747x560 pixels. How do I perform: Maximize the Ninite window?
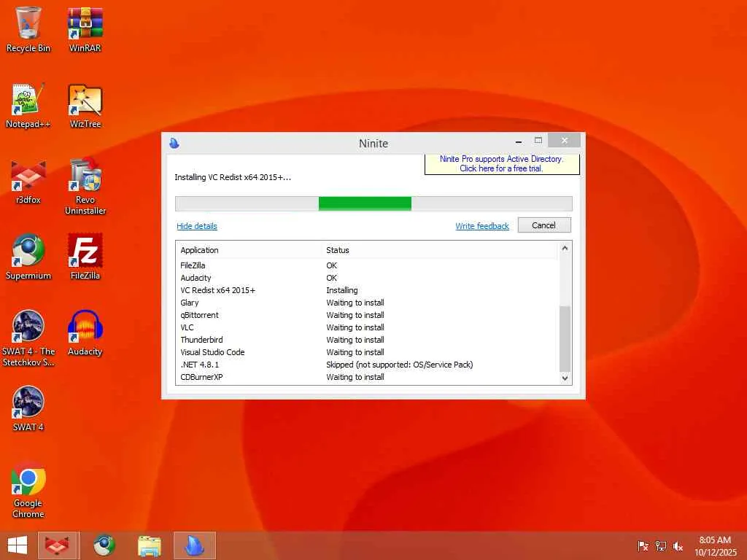click(x=538, y=141)
